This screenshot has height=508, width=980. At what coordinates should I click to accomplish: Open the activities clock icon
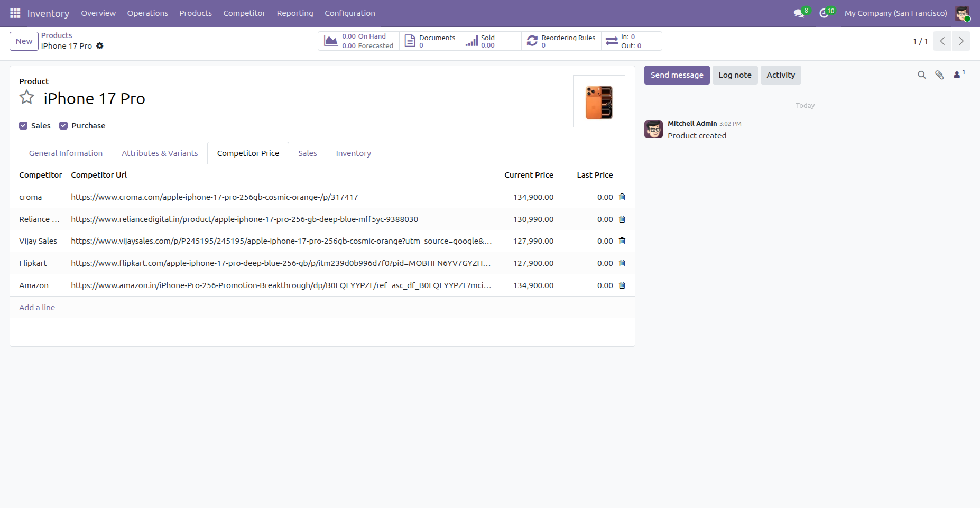tap(824, 13)
